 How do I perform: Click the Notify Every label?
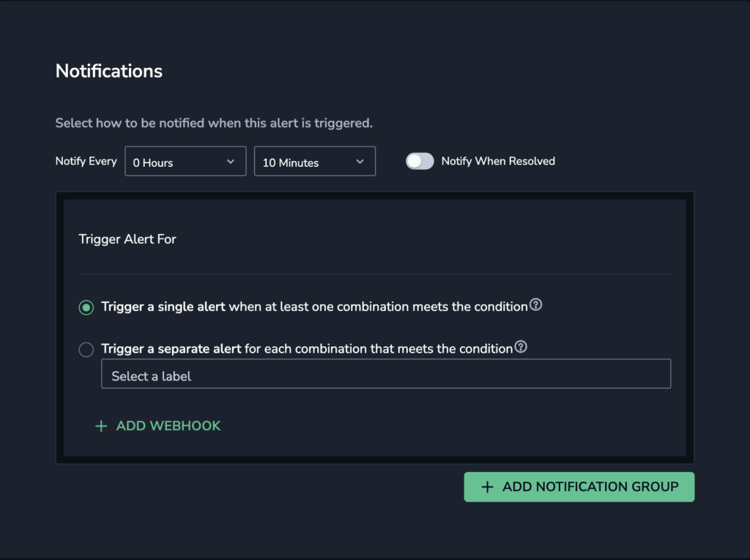tap(86, 161)
